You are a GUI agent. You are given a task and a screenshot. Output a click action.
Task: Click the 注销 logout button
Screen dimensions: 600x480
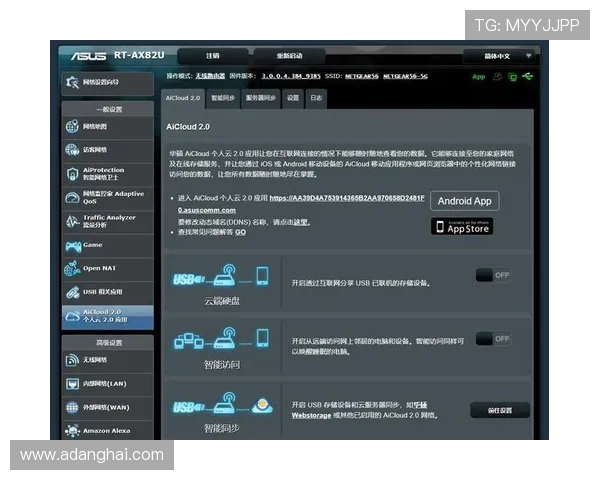(x=213, y=56)
